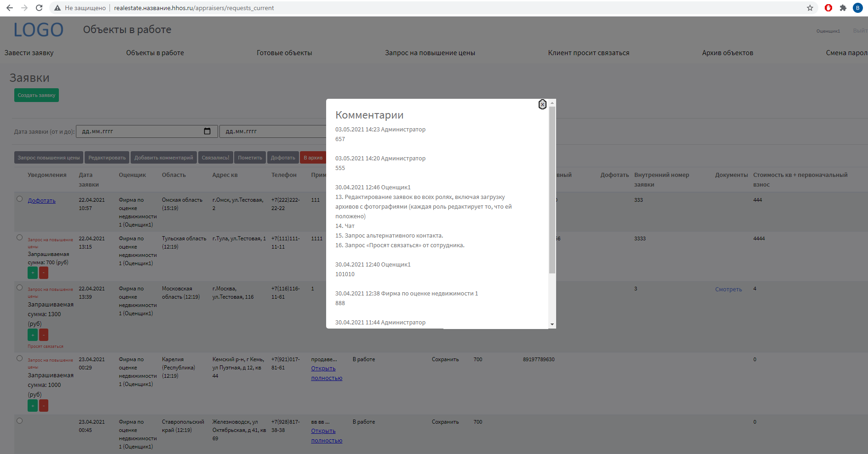868x454 pixels.
Task: Select the radio button for the Карелия request
Action: click(19, 358)
